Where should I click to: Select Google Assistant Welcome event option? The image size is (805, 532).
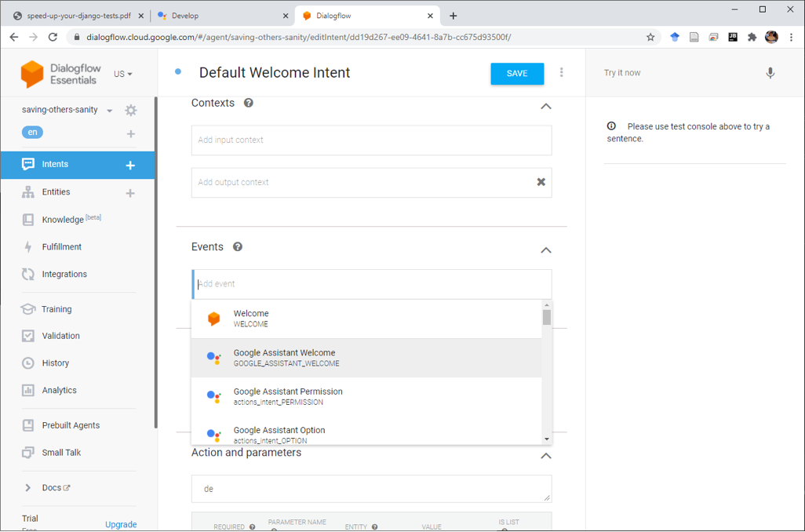click(366, 358)
